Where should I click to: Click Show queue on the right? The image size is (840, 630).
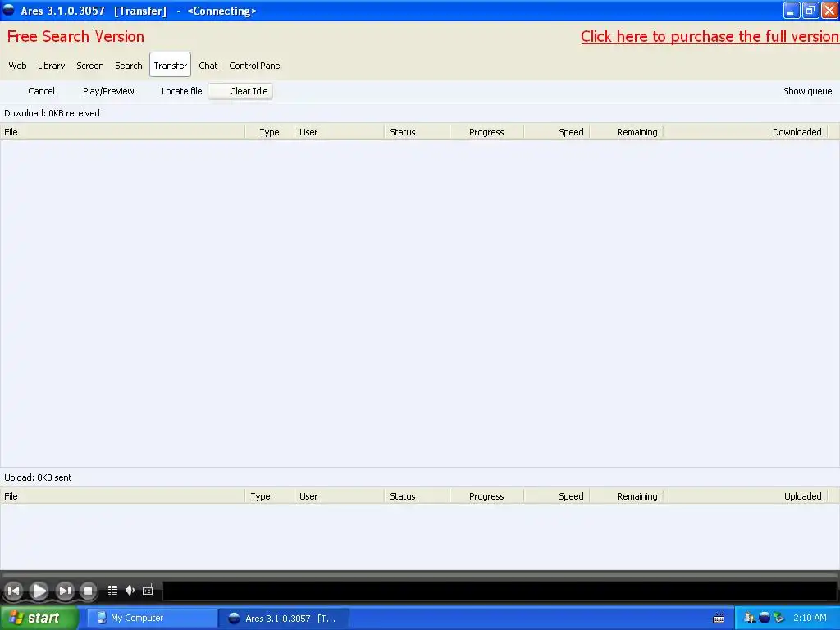(807, 91)
